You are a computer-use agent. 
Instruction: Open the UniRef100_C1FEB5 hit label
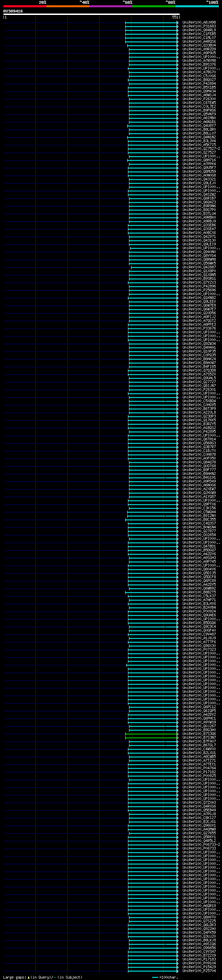point(199,34)
